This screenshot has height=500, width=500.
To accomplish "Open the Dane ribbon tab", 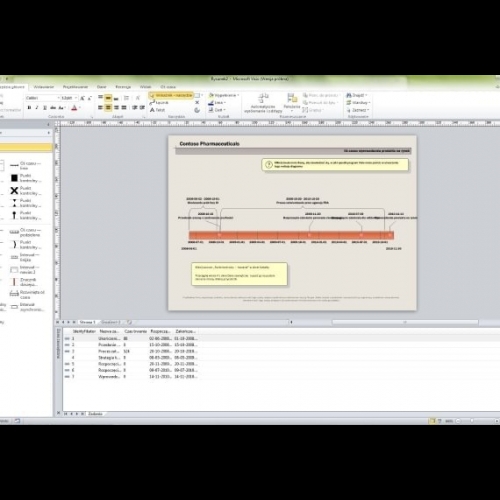I will (x=101, y=87).
